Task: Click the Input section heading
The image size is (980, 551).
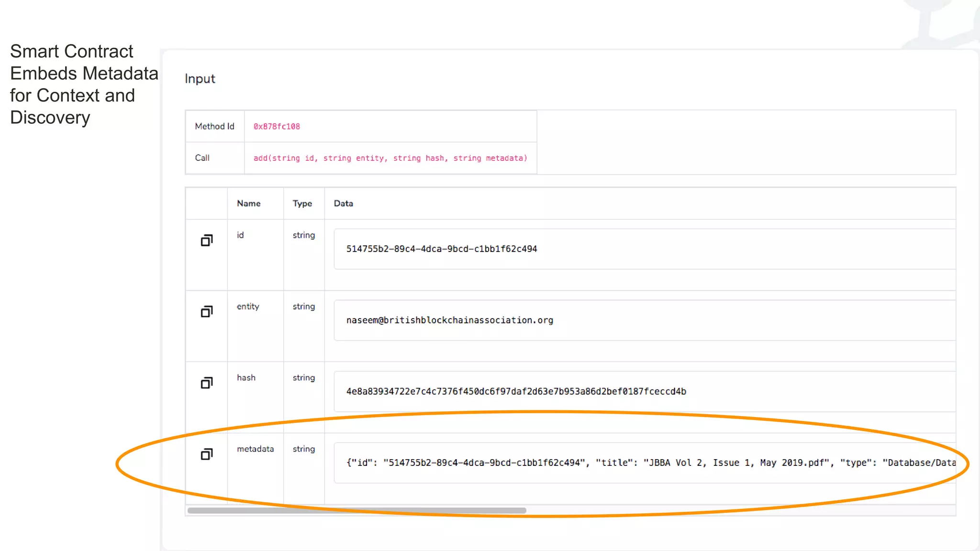Action: coord(200,78)
